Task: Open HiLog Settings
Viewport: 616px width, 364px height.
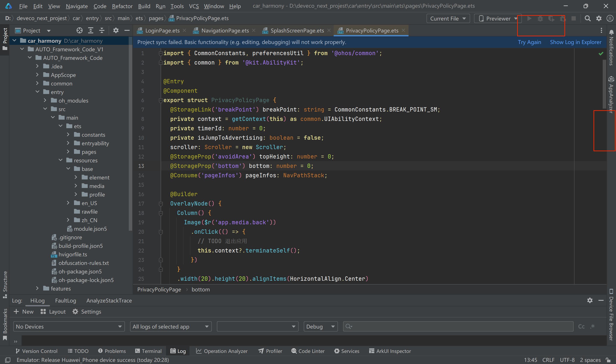Action: (87, 311)
